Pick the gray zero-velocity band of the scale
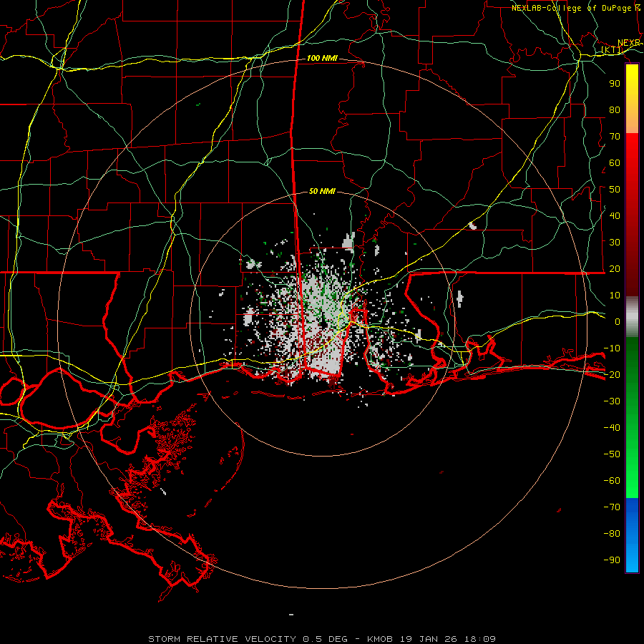This screenshot has width=644, height=644. pos(632,317)
